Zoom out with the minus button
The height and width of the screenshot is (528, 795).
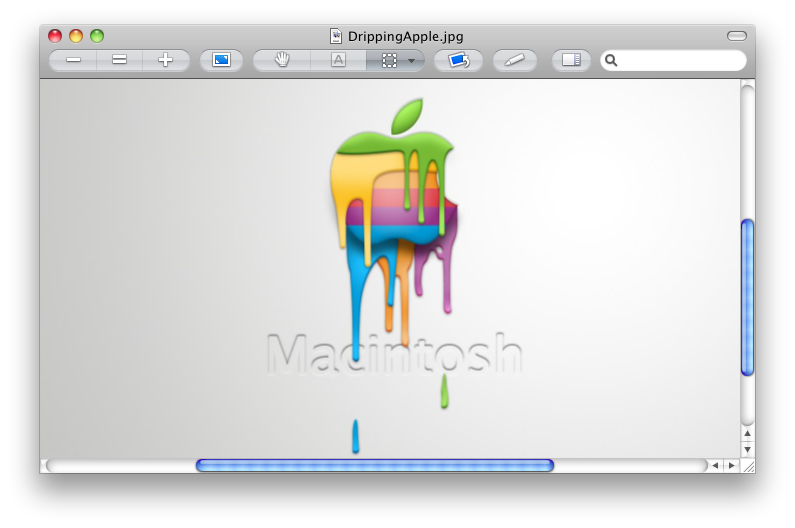tap(73, 60)
